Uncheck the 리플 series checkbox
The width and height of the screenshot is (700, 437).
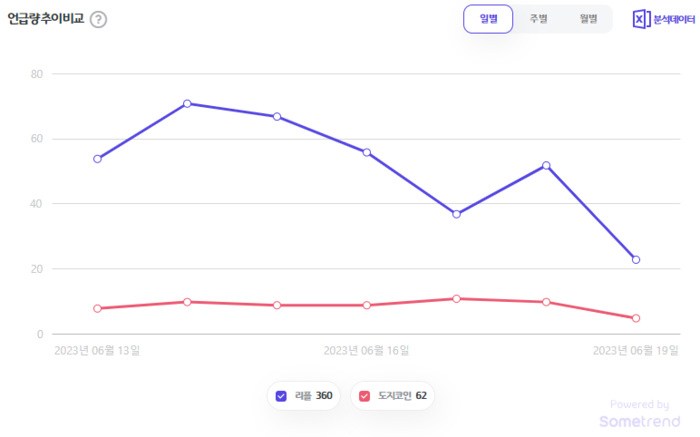tap(281, 396)
